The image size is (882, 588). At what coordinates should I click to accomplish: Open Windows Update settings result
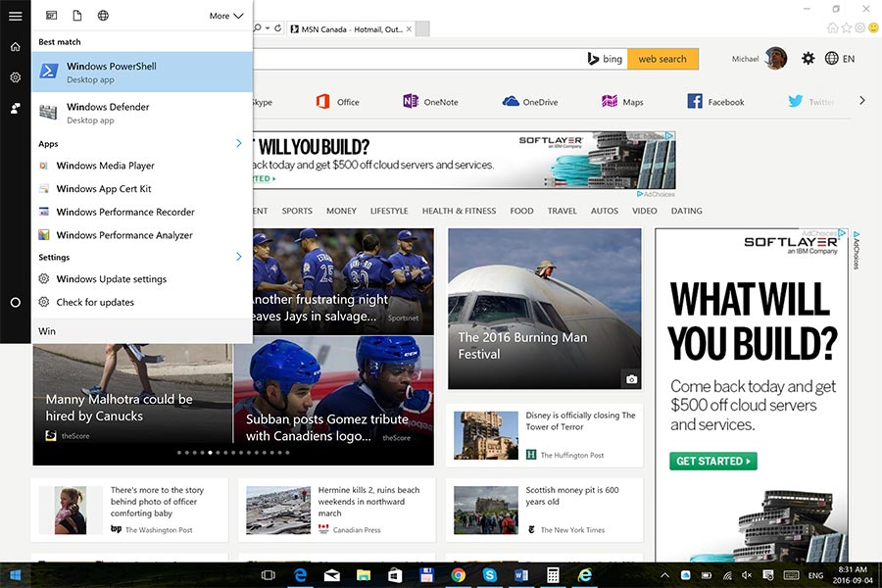(142, 278)
